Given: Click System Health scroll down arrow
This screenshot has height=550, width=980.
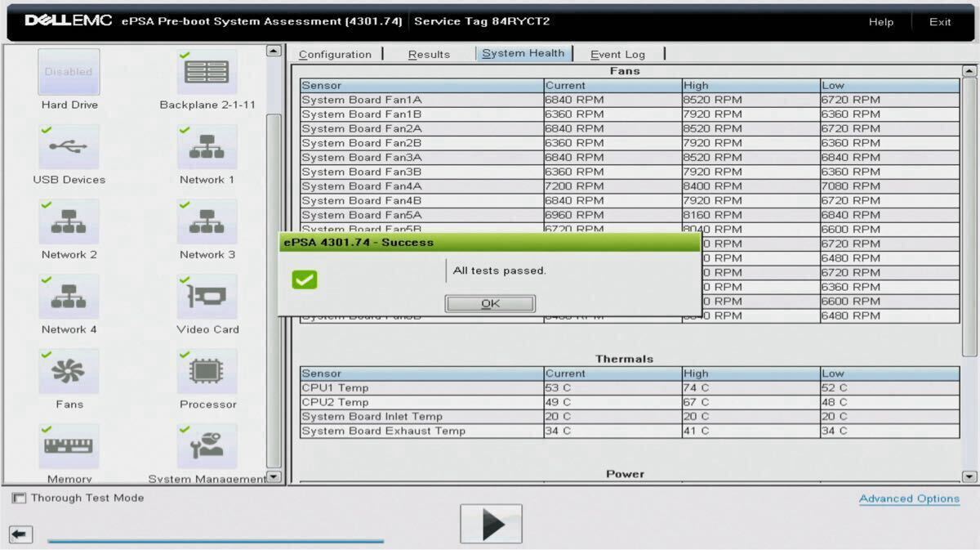Looking at the screenshot, I should pos(969,476).
